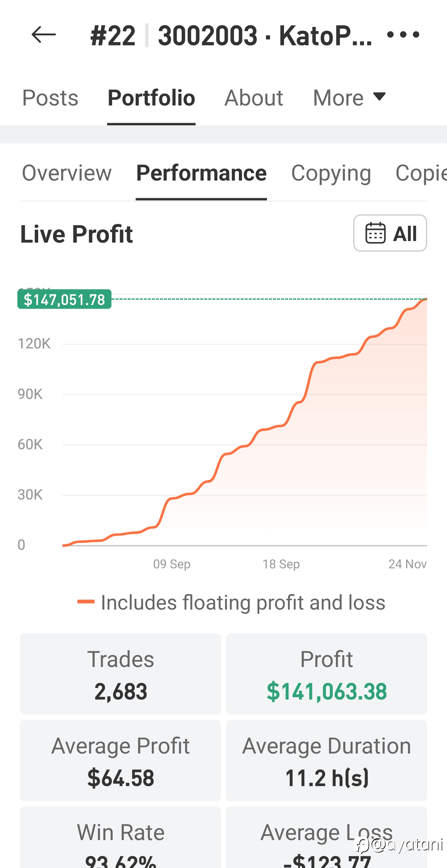Select the Performance sub-tab
This screenshot has width=447, height=868.
click(201, 173)
